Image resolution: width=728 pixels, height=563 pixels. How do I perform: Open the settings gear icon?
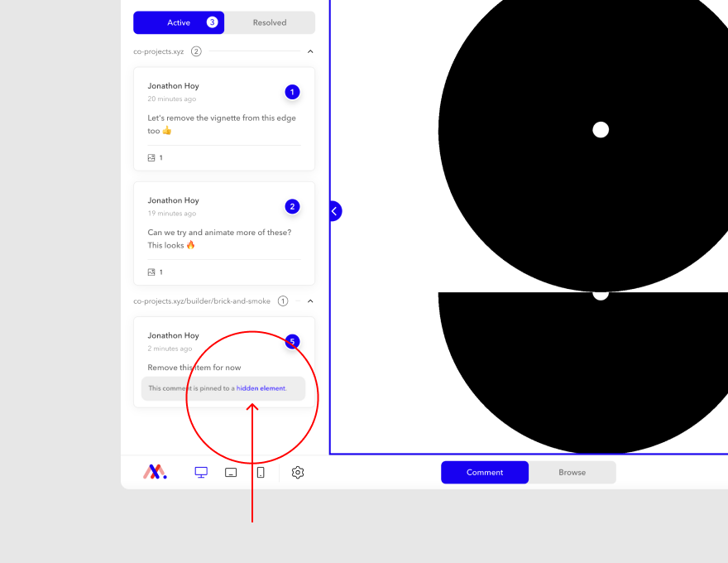tap(297, 472)
